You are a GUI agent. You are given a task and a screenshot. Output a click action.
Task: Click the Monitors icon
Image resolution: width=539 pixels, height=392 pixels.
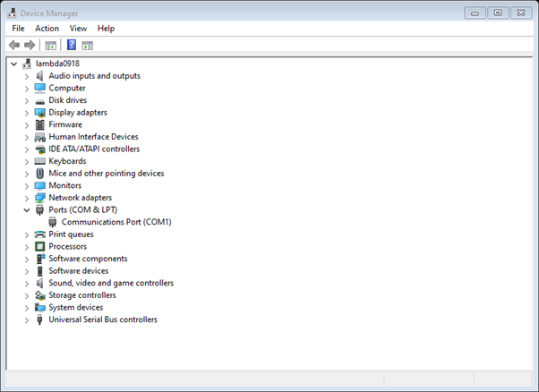(40, 186)
